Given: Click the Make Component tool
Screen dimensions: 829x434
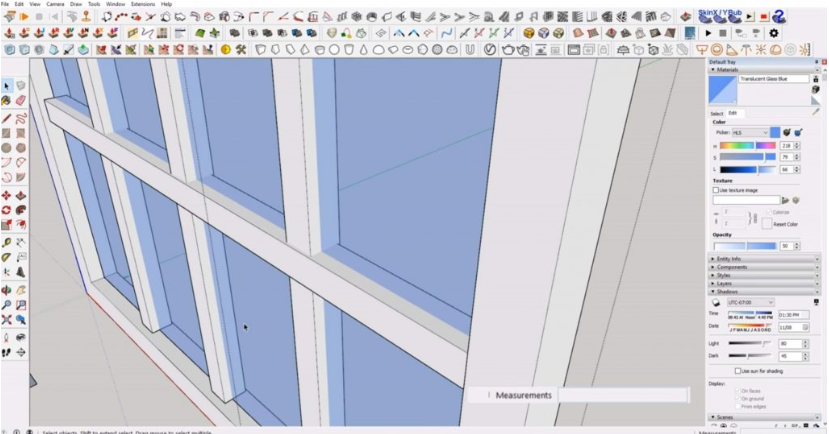Looking at the screenshot, I should tap(21, 86).
